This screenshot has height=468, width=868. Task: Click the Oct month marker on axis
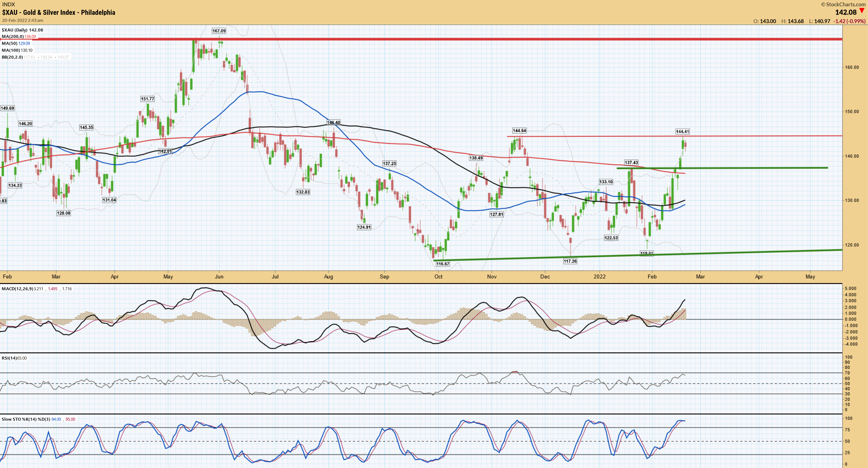[x=438, y=277]
